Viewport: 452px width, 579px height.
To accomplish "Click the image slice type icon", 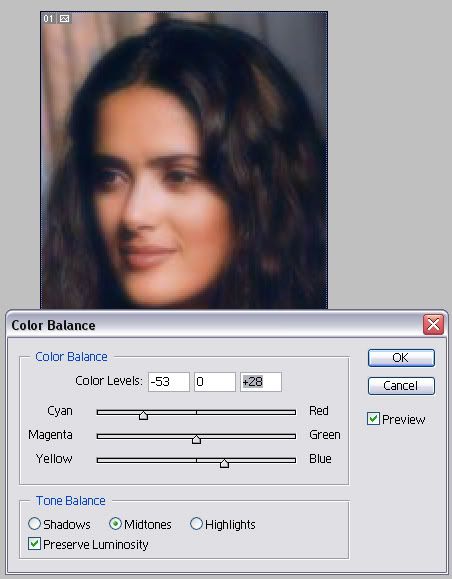I will pyautogui.click(x=64, y=18).
